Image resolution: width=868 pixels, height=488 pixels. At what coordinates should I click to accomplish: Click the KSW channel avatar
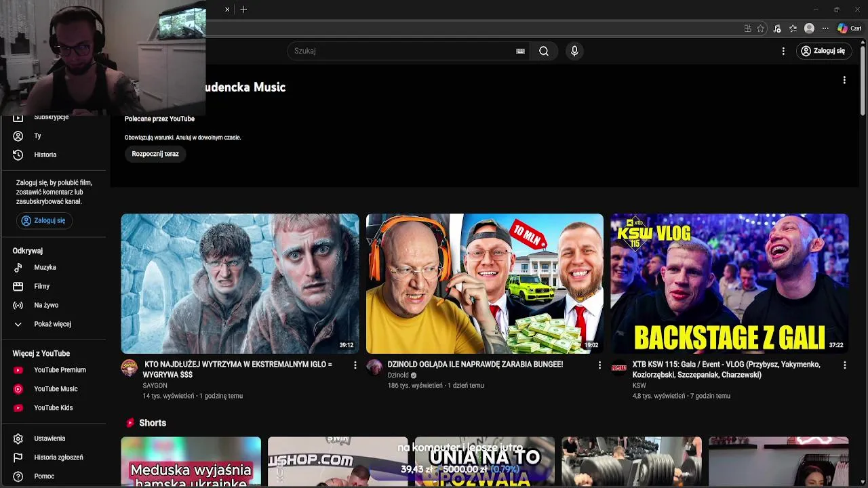tap(619, 368)
